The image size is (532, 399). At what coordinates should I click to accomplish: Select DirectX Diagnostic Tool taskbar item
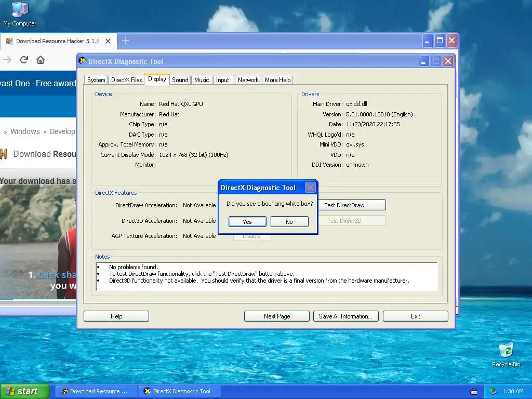pyautogui.click(x=180, y=391)
